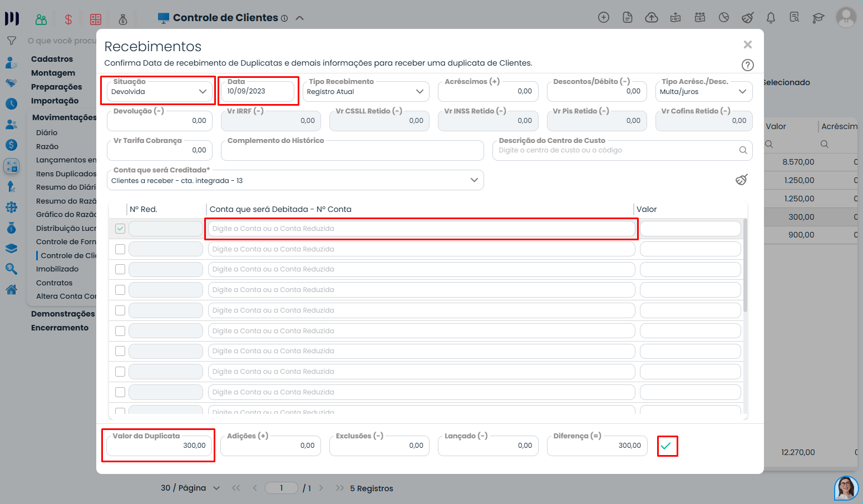Click the help question mark in Recebimentos dialog
Image resolution: width=863 pixels, height=504 pixels.
748,65
